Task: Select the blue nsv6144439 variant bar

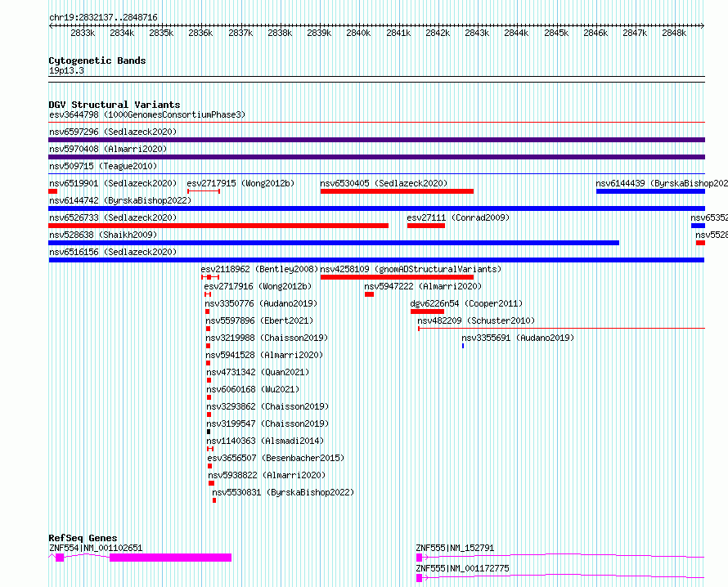Action: tap(650, 191)
